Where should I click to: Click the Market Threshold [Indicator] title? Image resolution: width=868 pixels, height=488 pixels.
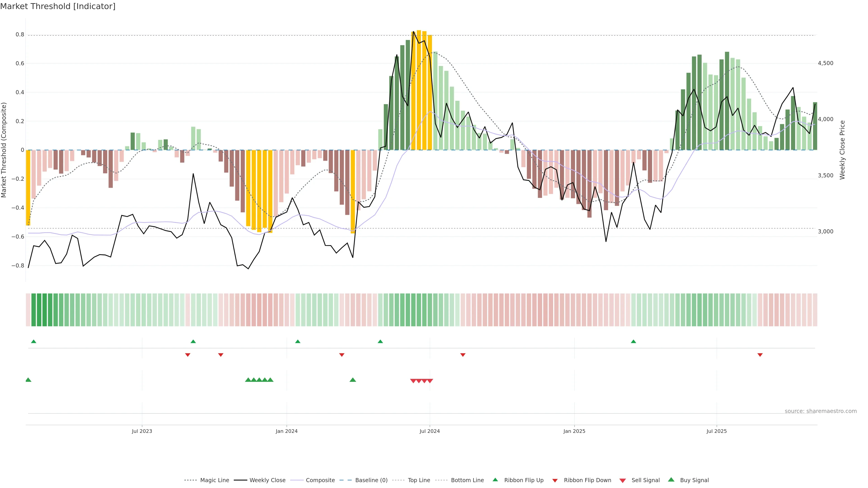pos(58,6)
